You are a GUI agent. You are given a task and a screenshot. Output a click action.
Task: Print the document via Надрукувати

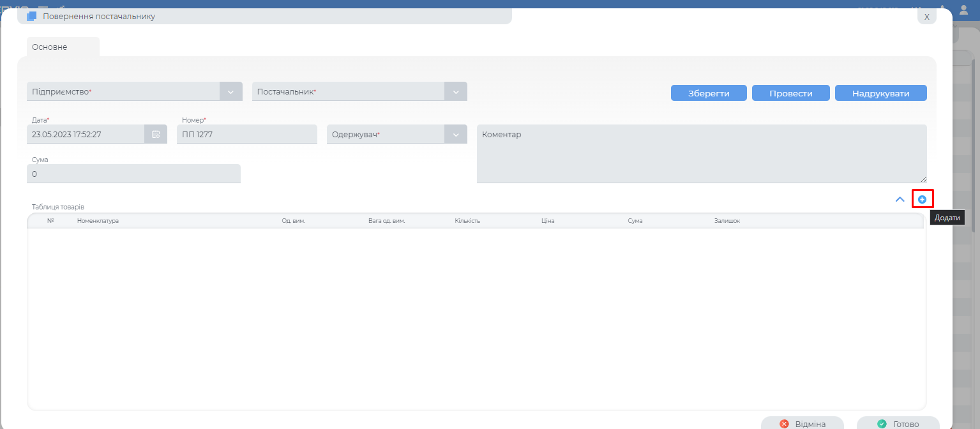point(880,93)
